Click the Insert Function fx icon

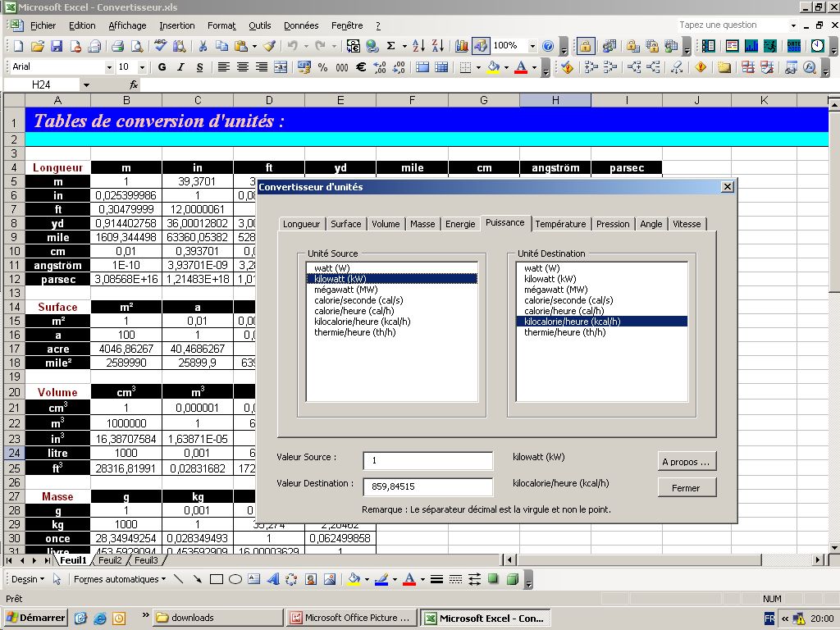[x=134, y=84]
